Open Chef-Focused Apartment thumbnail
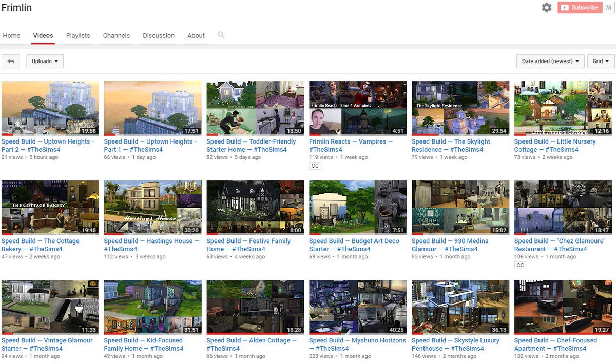 tap(563, 307)
